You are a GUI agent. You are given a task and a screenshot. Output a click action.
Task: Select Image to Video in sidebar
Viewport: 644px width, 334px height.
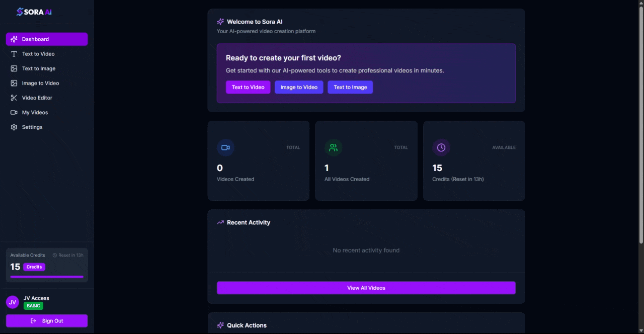40,83
